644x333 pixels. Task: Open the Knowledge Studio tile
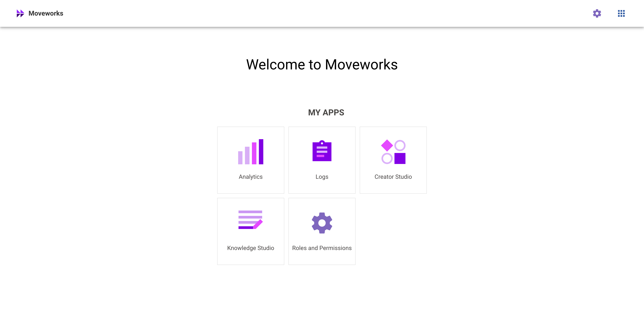click(x=250, y=231)
